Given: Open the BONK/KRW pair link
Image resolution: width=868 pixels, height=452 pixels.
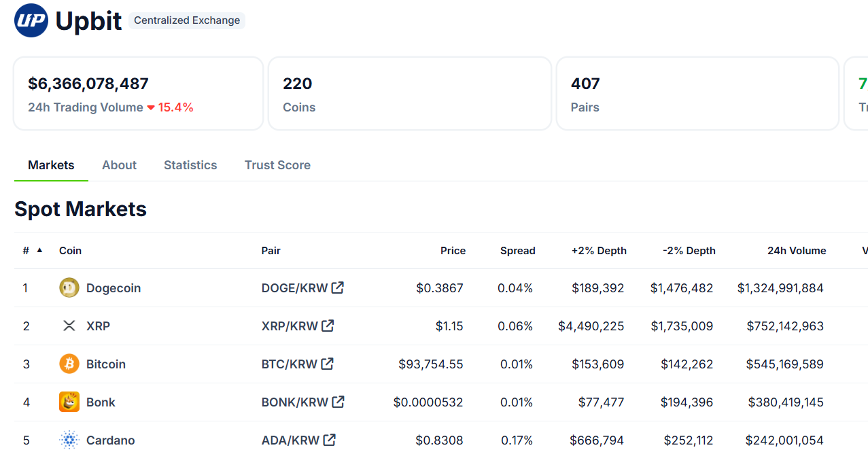Looking at the screenshot, I should coord(295,402).
